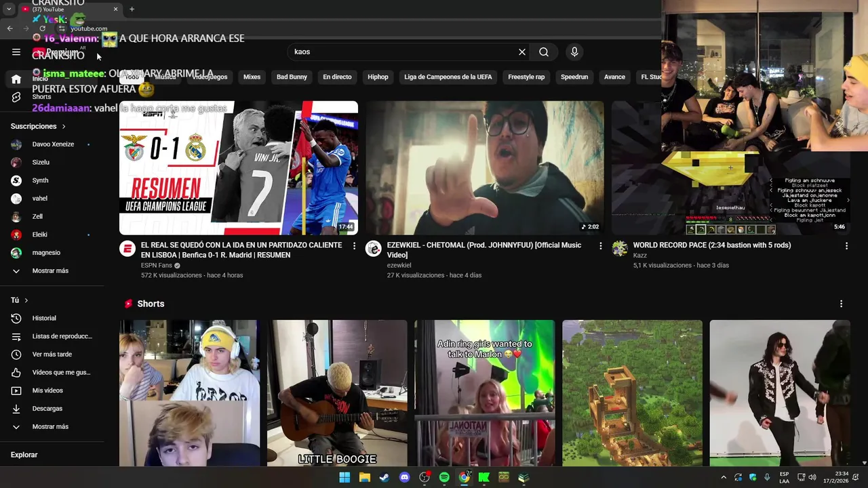This screenshot has height=488, width=868.
Task: Open the ESPN Fans channel avatar
Action: pyautogui.click(x=127, y=248)
